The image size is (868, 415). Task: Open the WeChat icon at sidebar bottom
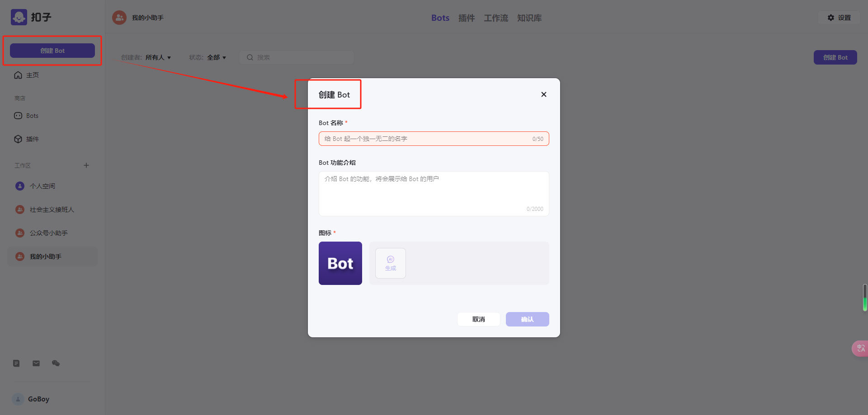coord(56,363)
